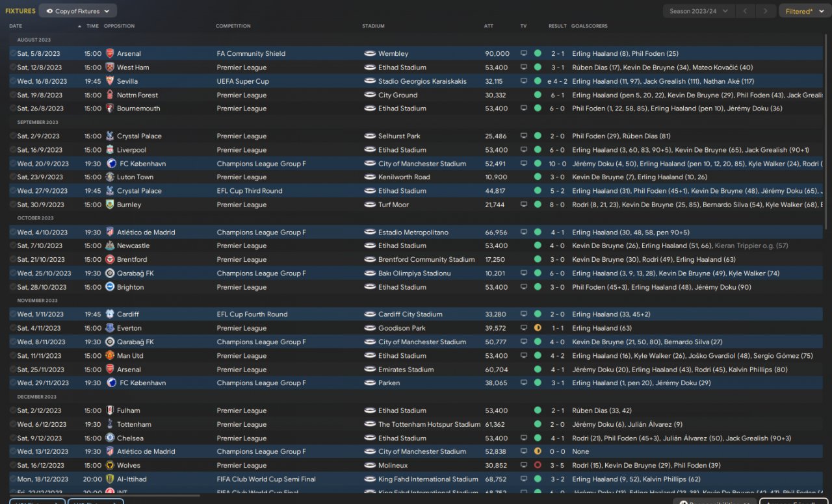This screenshot has height=504, width=832.
Task: Sort by the Time column header
Action: (x=92, y=26)
